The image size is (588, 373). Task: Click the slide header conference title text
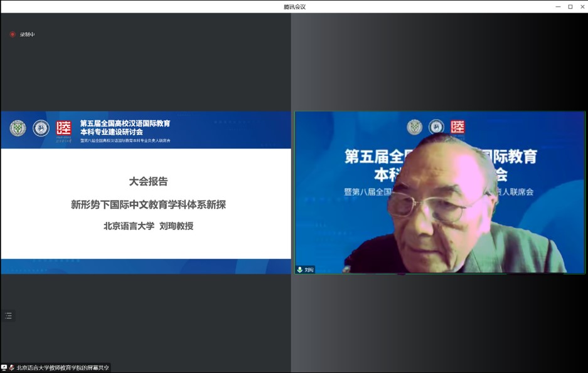(x=125, y=128)
